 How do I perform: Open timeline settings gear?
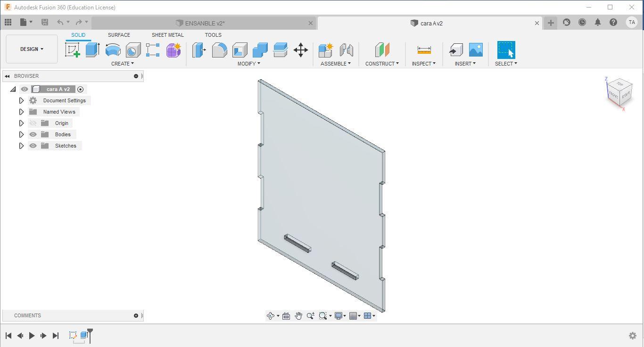633,336
